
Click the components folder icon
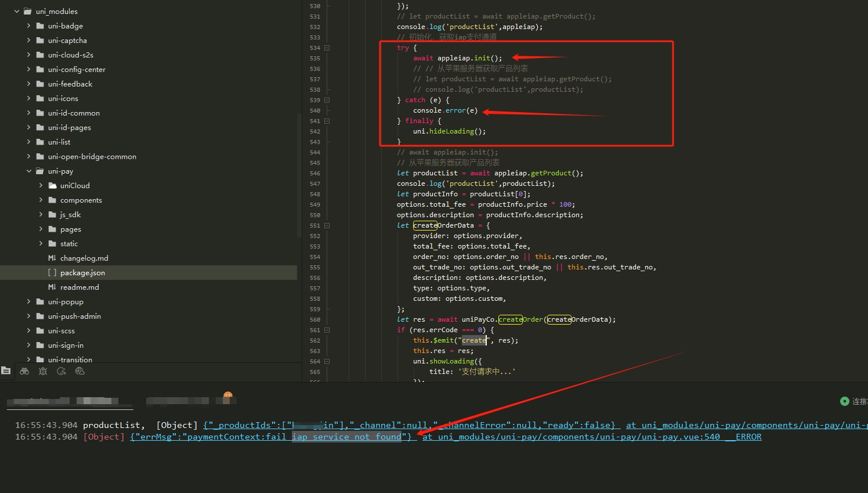pos(52,200)
